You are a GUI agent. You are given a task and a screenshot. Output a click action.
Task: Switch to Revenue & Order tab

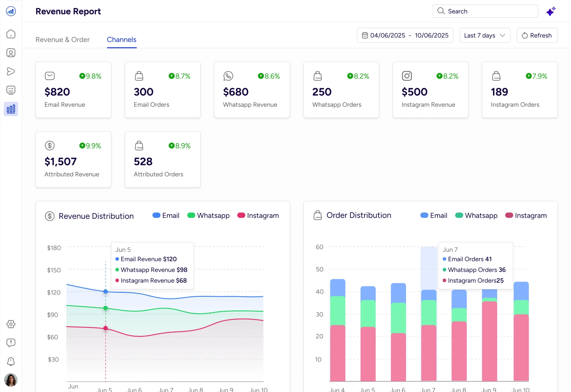[62, 40]
